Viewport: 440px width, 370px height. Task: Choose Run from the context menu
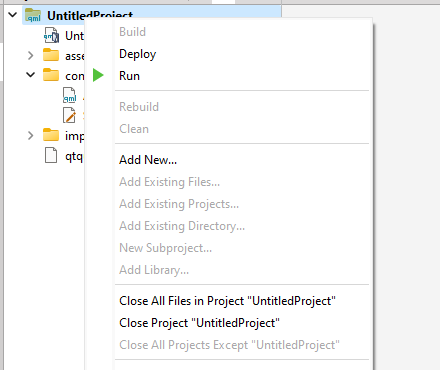tap(129, 76)
